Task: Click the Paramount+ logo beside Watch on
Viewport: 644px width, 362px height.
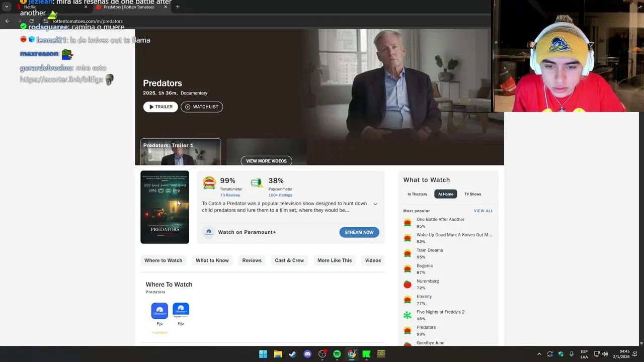Action: coord(209,232)
